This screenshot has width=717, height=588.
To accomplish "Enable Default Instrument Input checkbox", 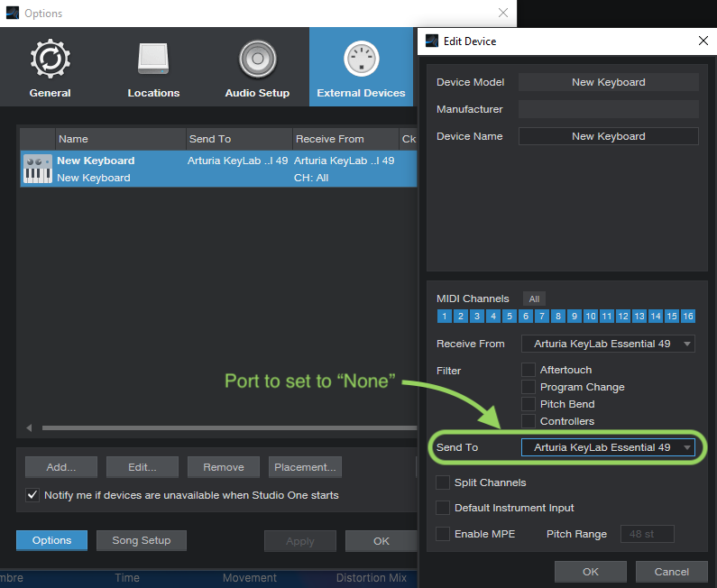I will tap(443, 508).
